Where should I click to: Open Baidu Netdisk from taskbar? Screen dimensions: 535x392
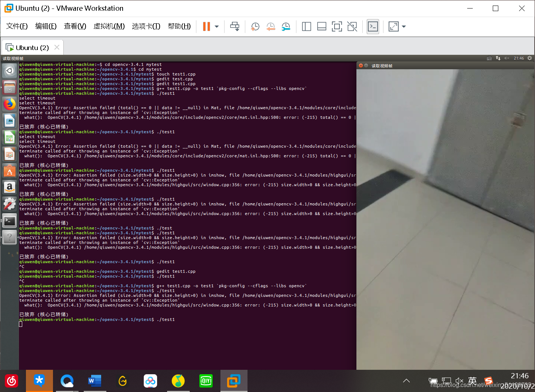(x=150, y=381)
